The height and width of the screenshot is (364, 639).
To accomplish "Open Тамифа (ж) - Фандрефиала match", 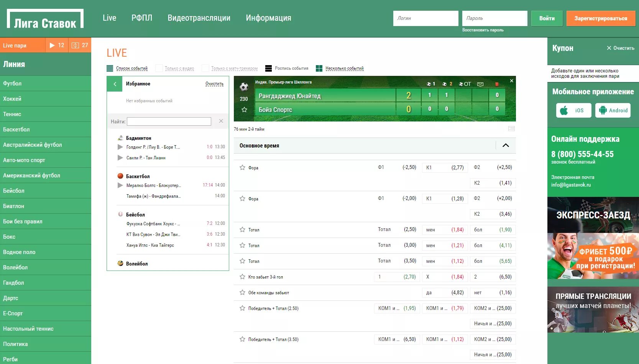I will click(x=153, y=196).
